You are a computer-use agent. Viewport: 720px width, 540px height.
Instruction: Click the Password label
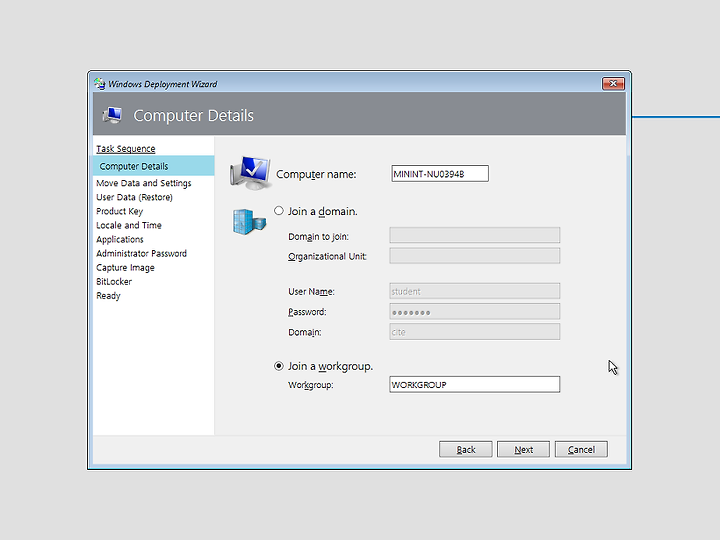[307, 312]
